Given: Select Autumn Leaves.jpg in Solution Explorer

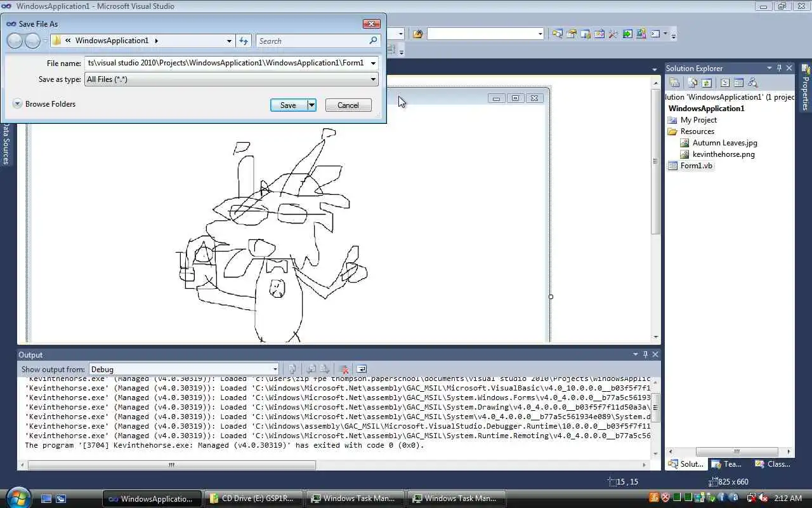Looking at the screenshot, I should tap(724, 143).
